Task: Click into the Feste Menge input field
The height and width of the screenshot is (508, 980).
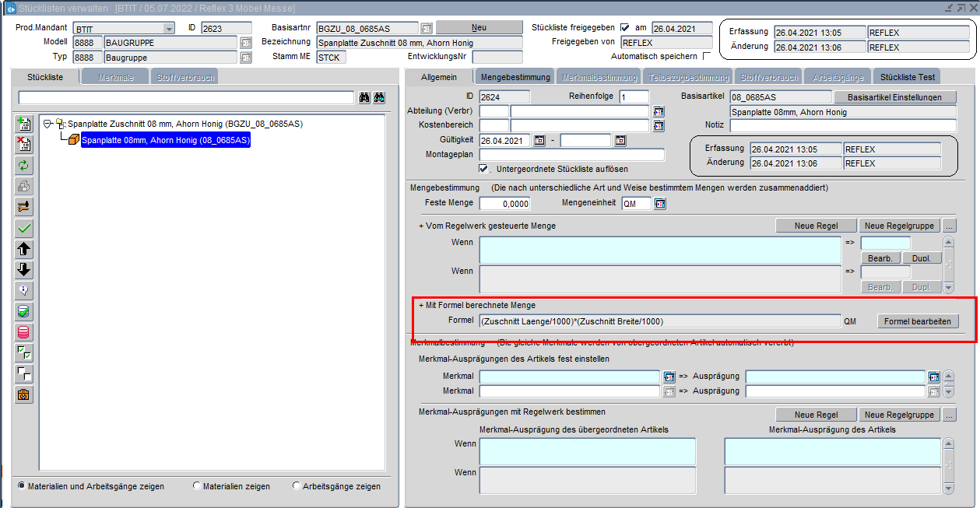Action: [504, 204]
